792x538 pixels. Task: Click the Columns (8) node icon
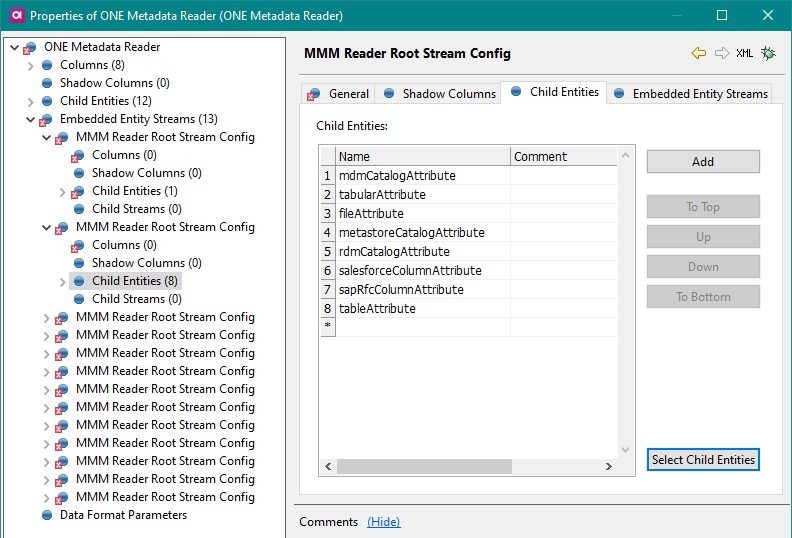coord(47,65)
